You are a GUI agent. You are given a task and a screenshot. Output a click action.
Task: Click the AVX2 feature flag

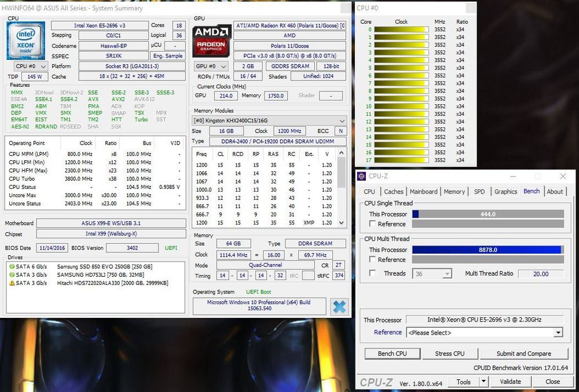[118, 99]
